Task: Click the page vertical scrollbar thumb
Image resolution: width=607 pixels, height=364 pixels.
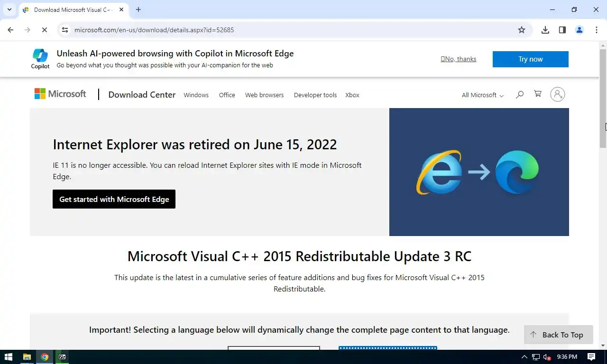Action: pyautogui.click(x=603, y=99)
